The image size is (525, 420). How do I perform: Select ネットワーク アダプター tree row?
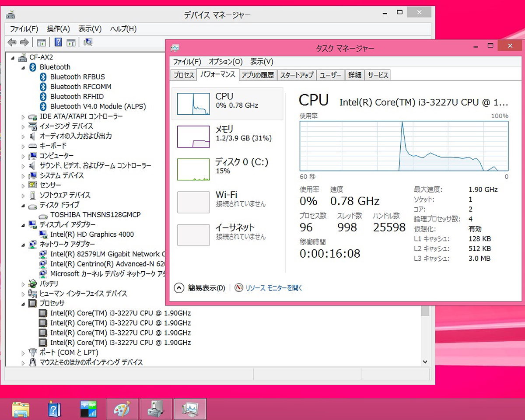pos(67,244)
